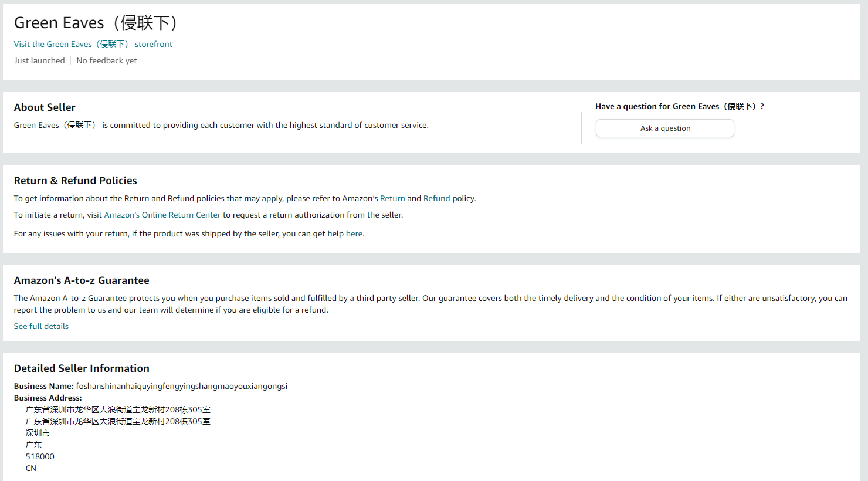Visit Amazon's Online Return Center
Image resolution: width=868 pixels, height=481 pixels.
(x=162, y=215)
